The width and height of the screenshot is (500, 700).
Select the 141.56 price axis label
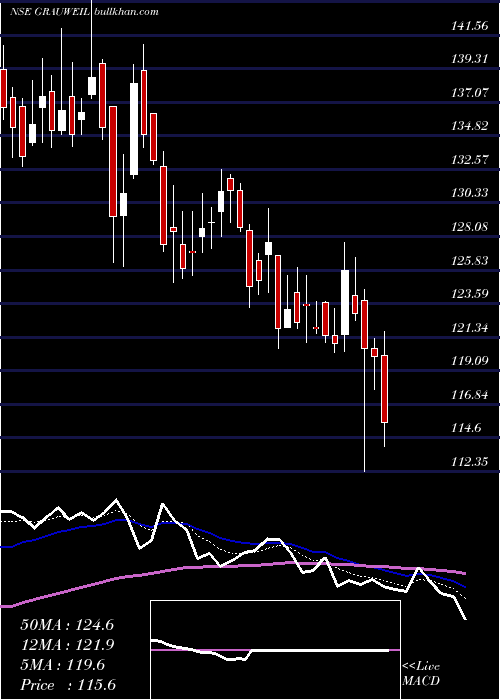point(470,26)
